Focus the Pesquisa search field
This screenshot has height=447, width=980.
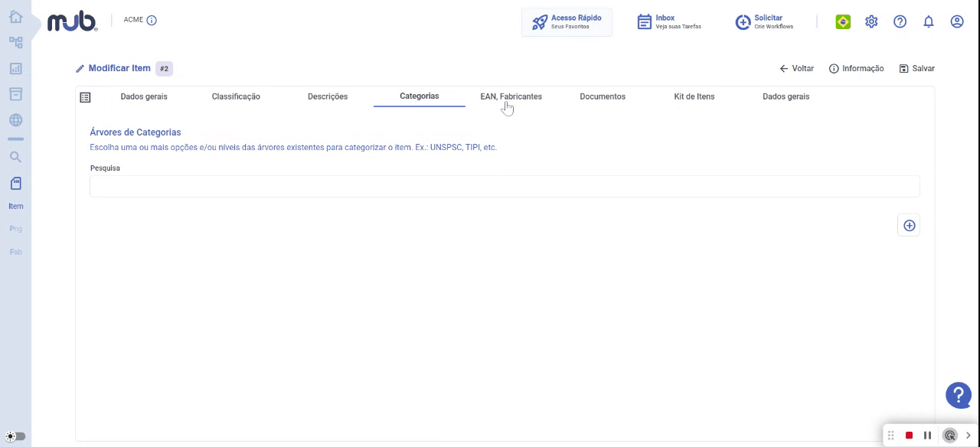[505, 186]
